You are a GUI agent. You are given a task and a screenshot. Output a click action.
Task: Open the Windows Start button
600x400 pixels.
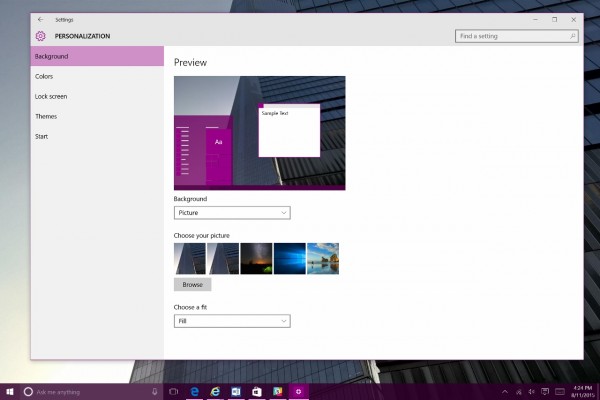(10, 392)
